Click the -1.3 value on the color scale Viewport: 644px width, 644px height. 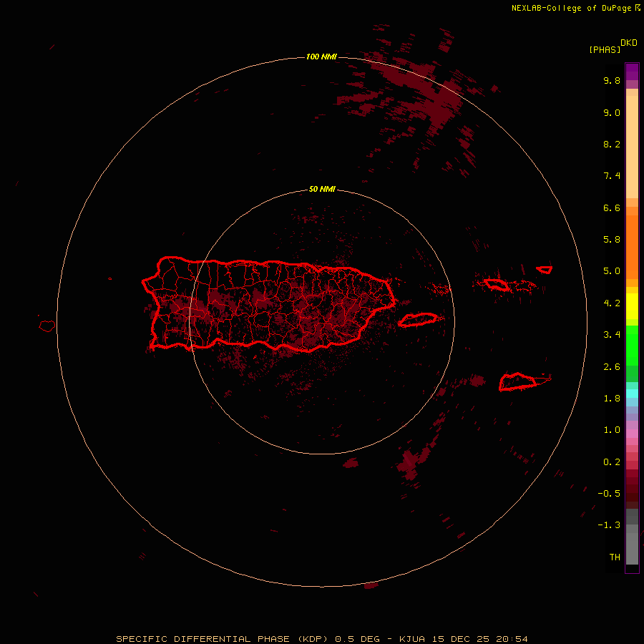609,525
